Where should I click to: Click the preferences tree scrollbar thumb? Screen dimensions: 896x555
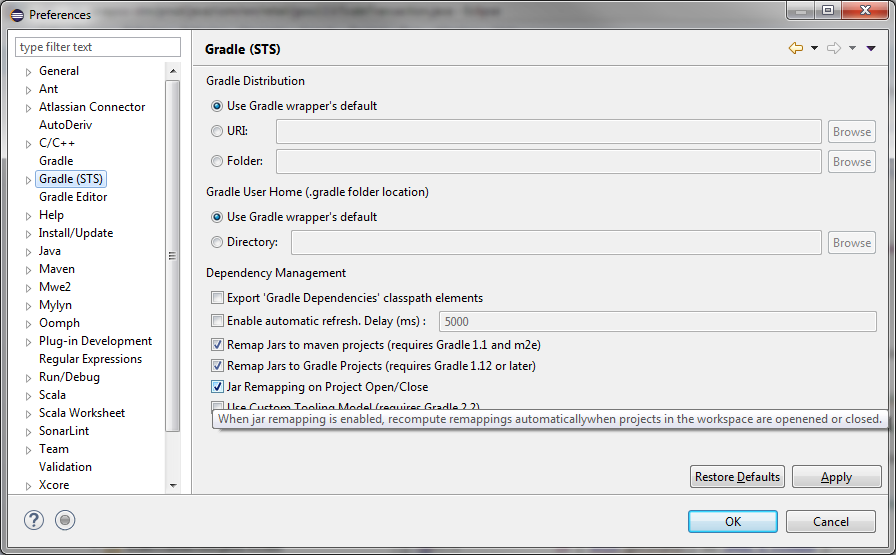(173, 255)
